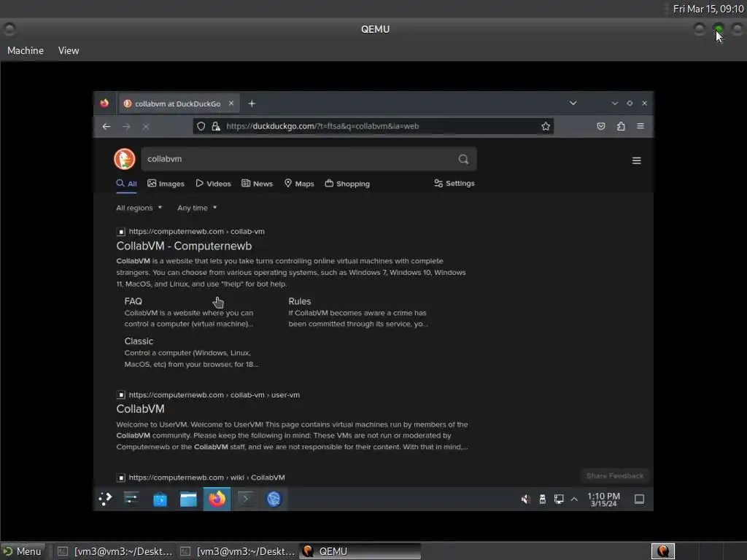Open the Pocket save icon
Image resolution: width=747 pixels, height=560 pixels.
(601, 126)
